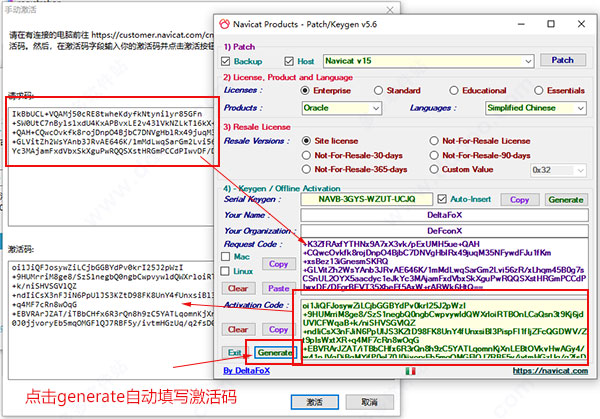Viewport: 600px width, 419px height.
Task: Click the Your Name field DeltaFoX
Action: pos(444,215)
